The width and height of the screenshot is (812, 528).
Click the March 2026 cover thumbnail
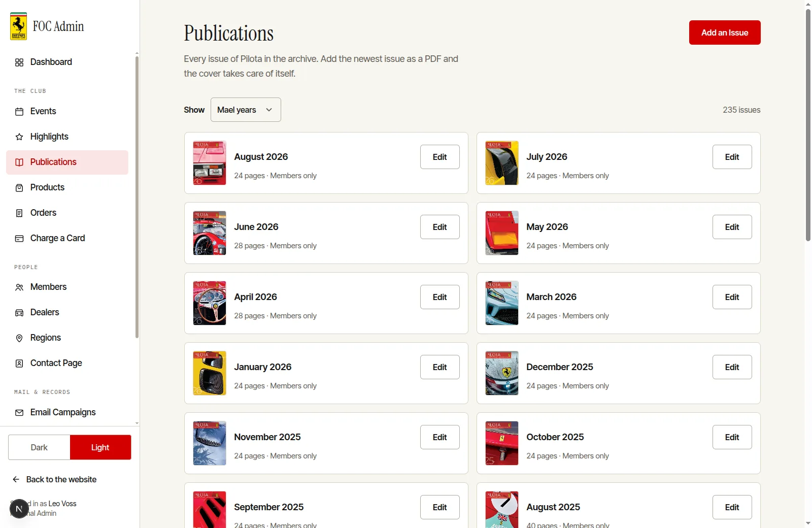click(502, 303)
